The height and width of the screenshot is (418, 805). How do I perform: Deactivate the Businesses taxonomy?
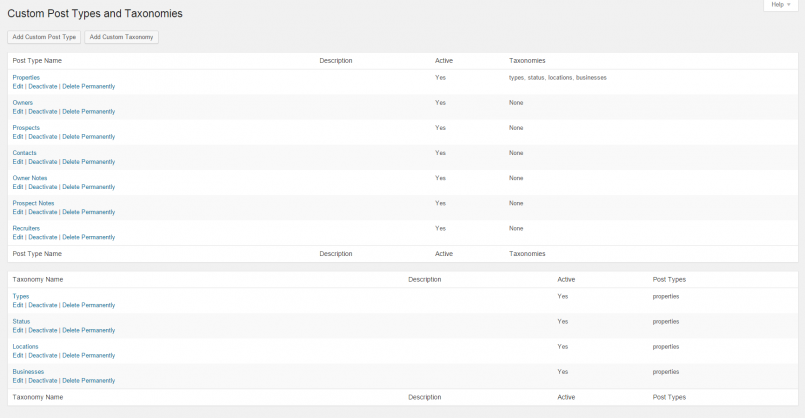pos(43,381)
